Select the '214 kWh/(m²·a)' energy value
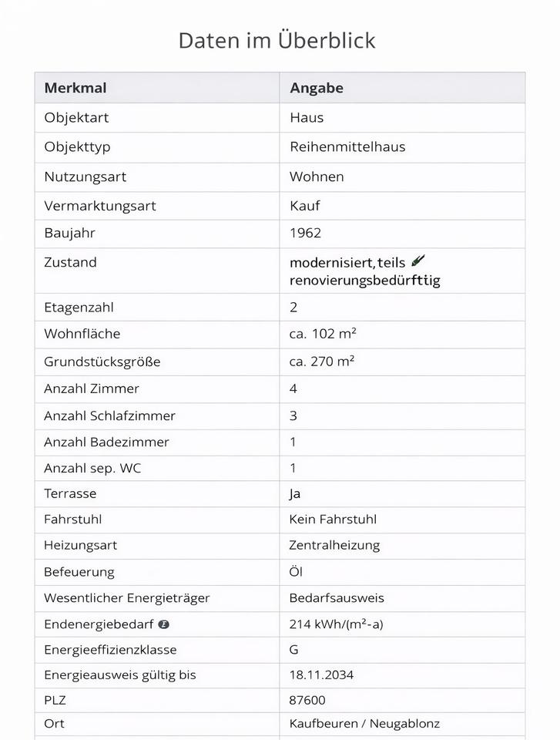 tap(336, 624)
